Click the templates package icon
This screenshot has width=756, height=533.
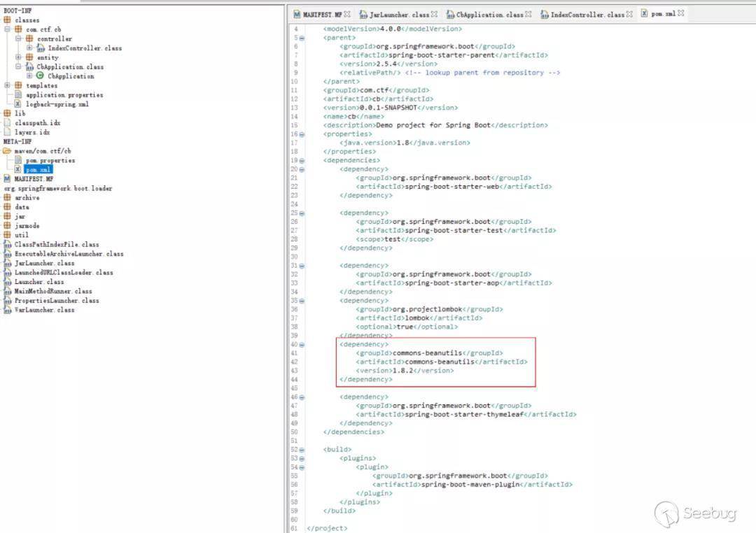[18, 85]
